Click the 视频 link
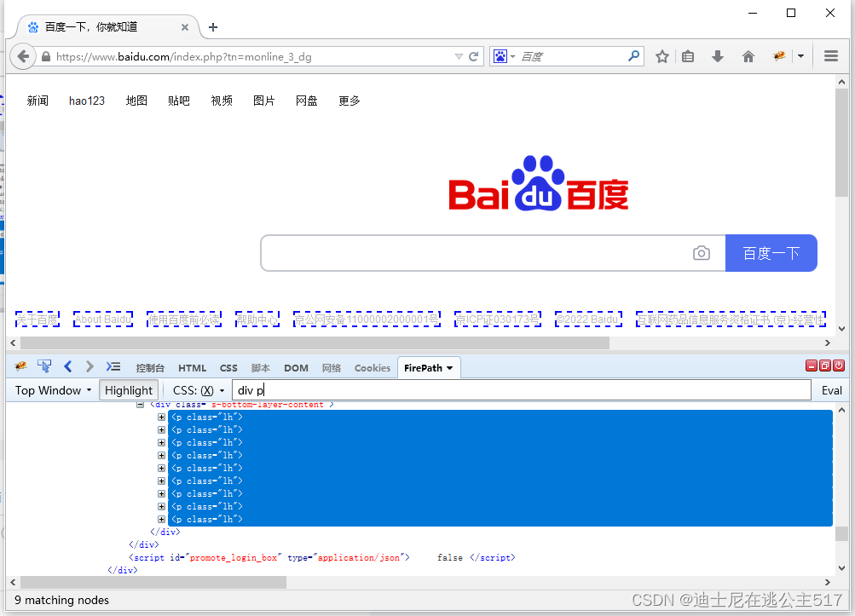Image resolution: width=855 pixels, height=616 pixels. pos(222,101)
